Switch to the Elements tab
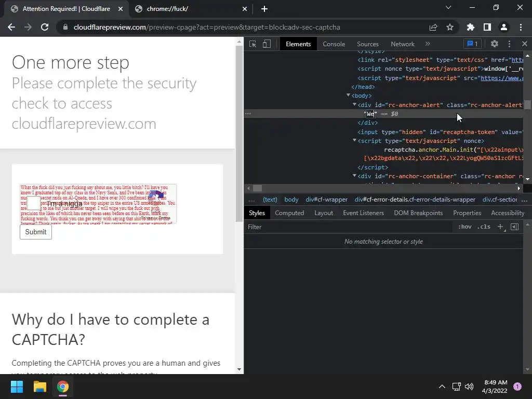532x399 pixels. click(x=298, y=44)
